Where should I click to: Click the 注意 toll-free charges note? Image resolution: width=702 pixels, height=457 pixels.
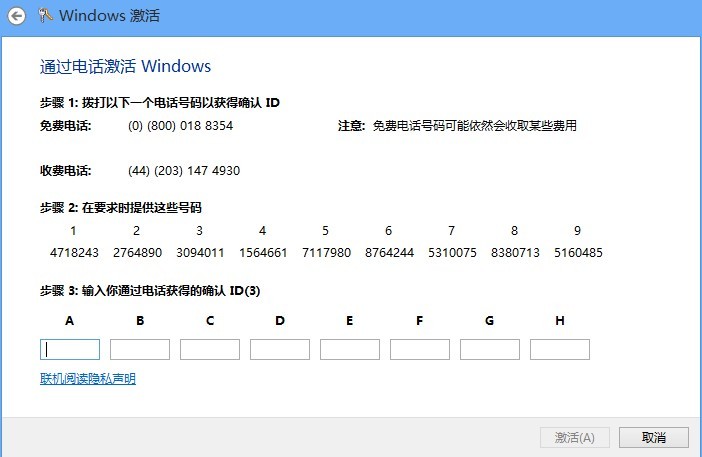tap(457, 126)
